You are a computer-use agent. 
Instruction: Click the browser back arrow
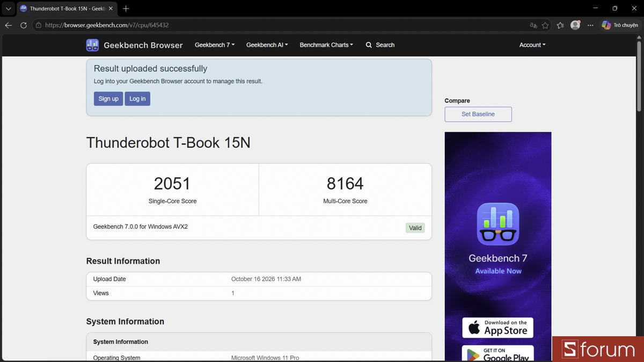9,25
